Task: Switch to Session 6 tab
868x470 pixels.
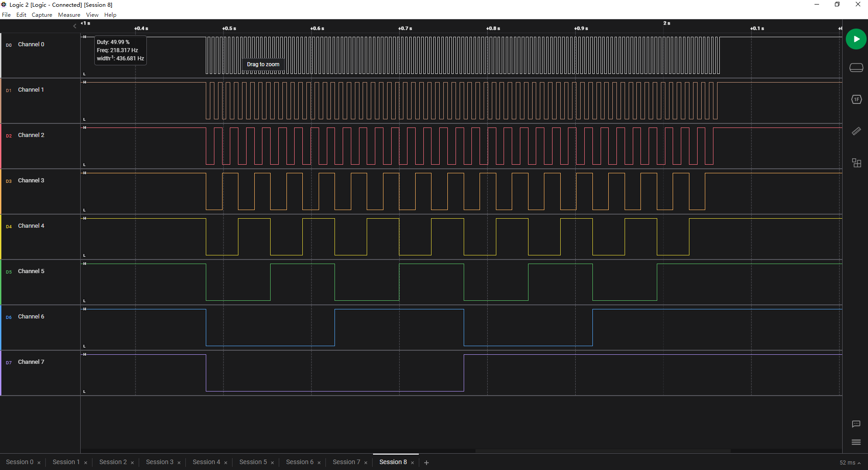Action: coord(300,462)
